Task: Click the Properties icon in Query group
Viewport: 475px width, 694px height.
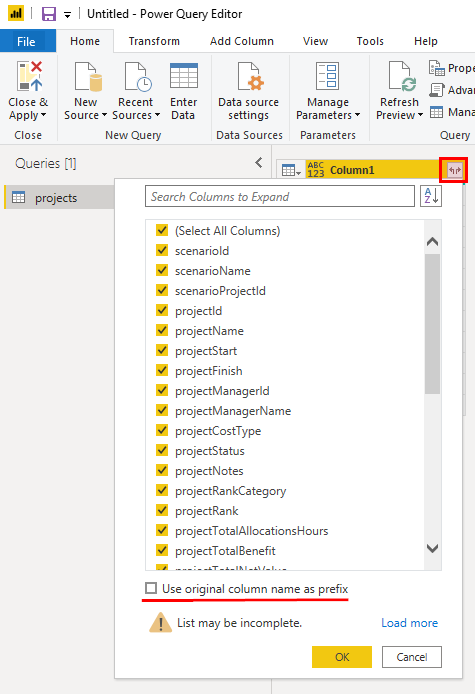Action: [436, 68]
